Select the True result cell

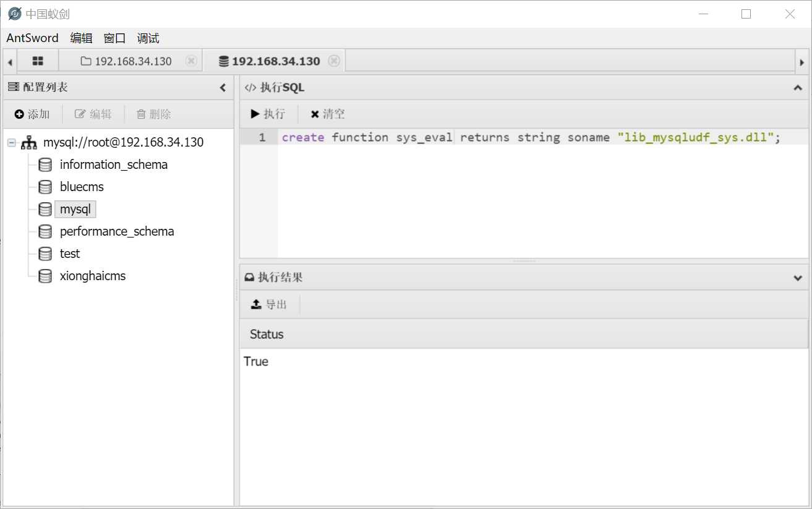(256, 361)
